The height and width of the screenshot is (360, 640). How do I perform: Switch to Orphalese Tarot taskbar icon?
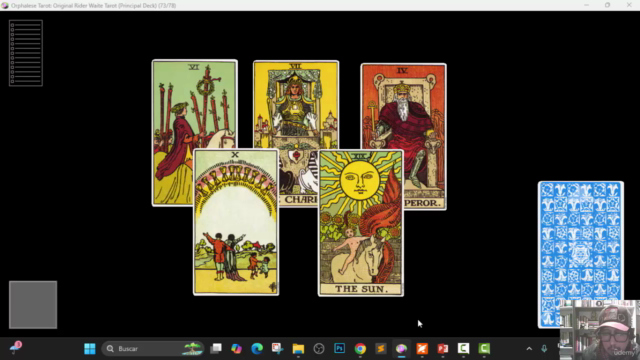402,349
